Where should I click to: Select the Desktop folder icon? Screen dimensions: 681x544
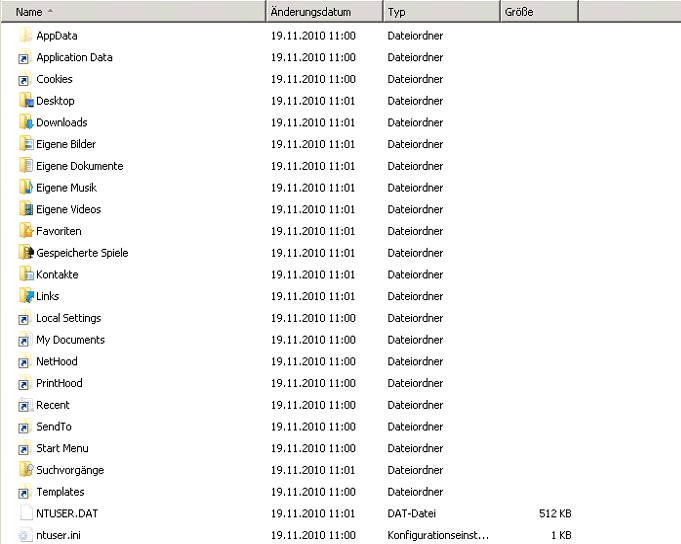point(26,101)
